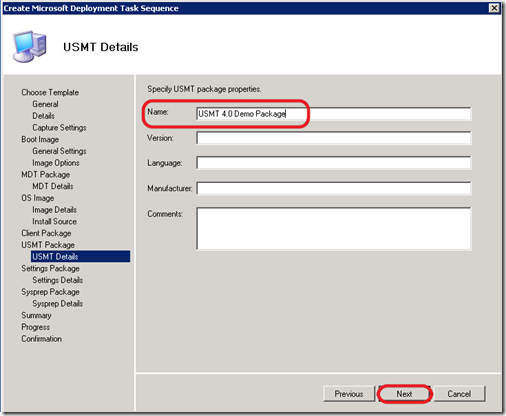Click the dialog title bar text
Screen dimensions: 506x416
click(x=91, y=8)
